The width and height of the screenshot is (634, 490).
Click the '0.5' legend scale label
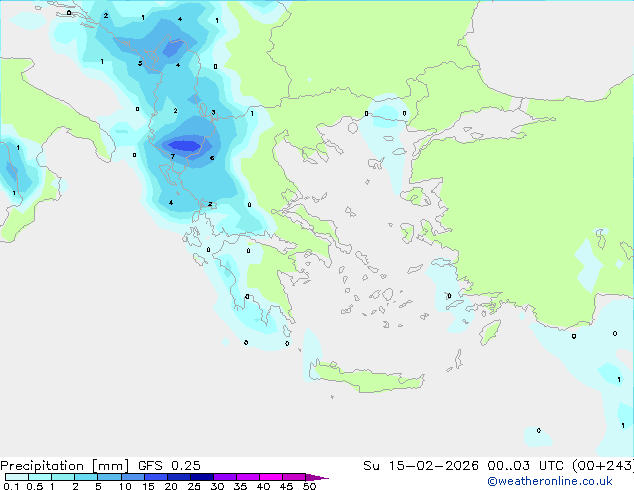click(35, 486)
